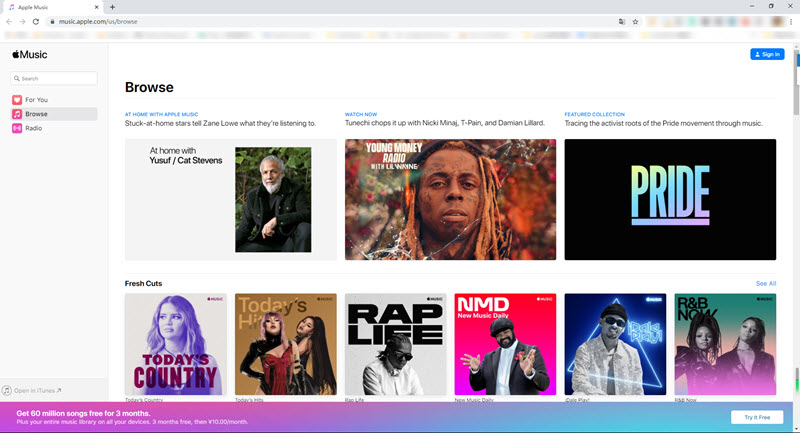Click the sidebar Search field
The width and height of the screenshot is (800, 433).
coord(54,79)
